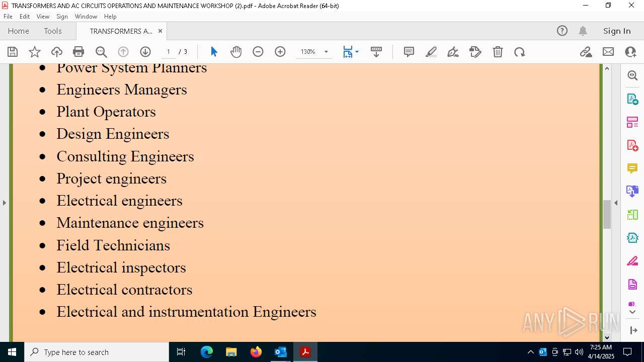Show more tools with the sidebar chevron
This screenshot has width=644, height=362.
coord(632,312)
